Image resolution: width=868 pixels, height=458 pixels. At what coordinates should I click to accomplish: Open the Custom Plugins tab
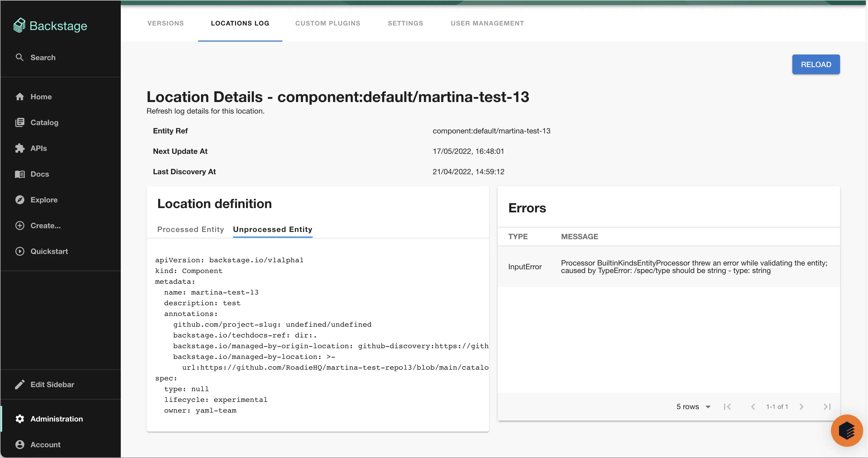pyautogui.click(x=328, y=23)
